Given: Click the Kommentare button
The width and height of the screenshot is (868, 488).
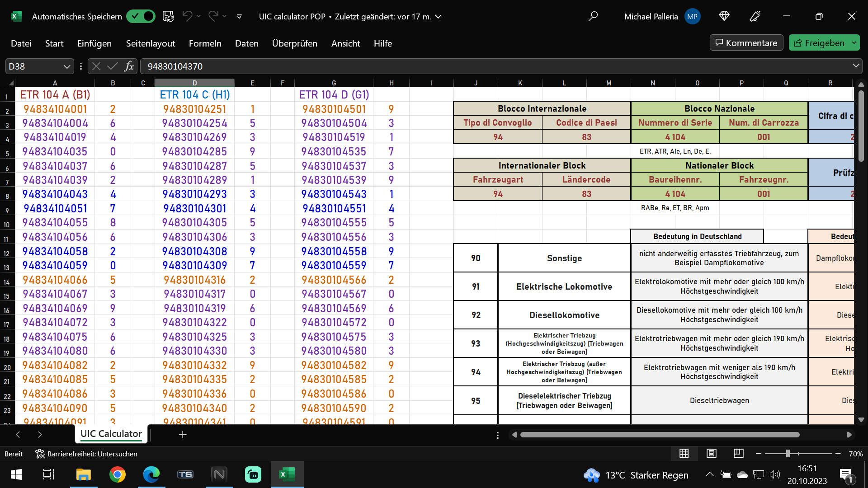Looking at the screenshot, I should click(x=746, y=43).
